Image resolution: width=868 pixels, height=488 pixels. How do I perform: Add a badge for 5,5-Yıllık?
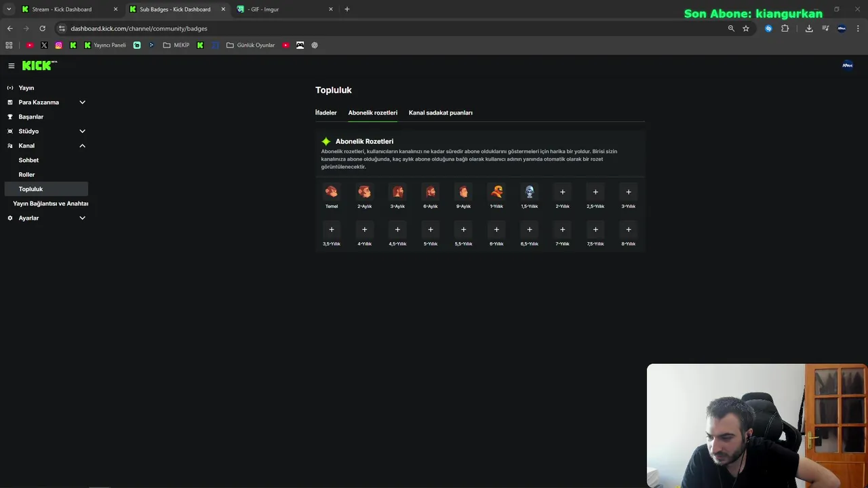(463, 229)
